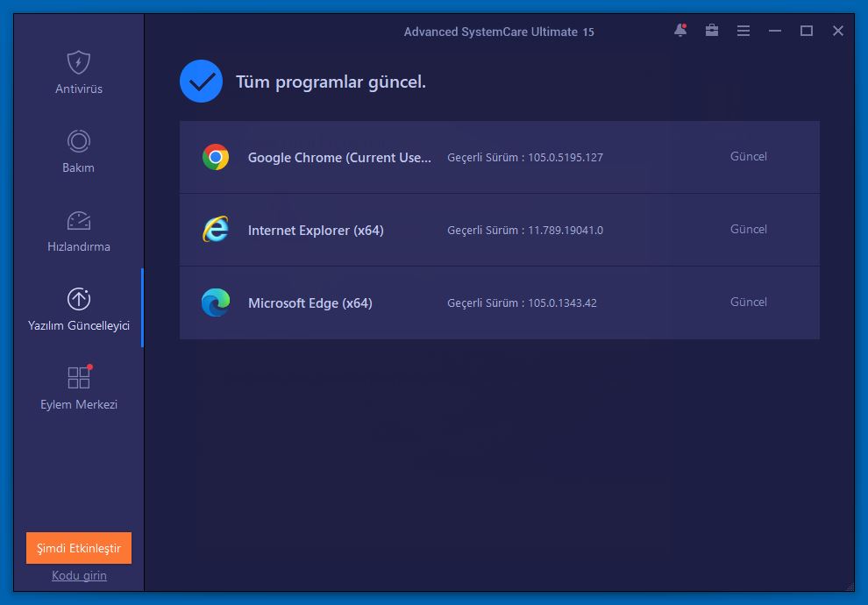This screenshot has height=605, width=868.
Task: Open the Eylem Merkezi grid icon
Action: click(79, 377)
